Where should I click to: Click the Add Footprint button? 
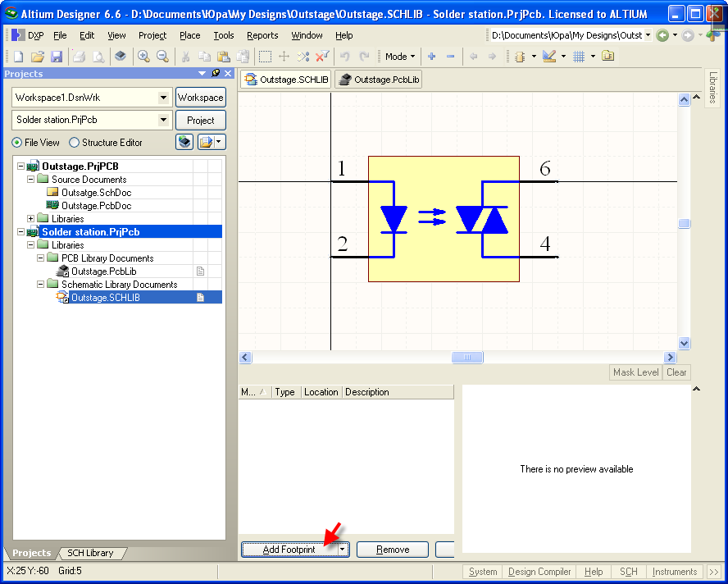click(x=289, y=550)
